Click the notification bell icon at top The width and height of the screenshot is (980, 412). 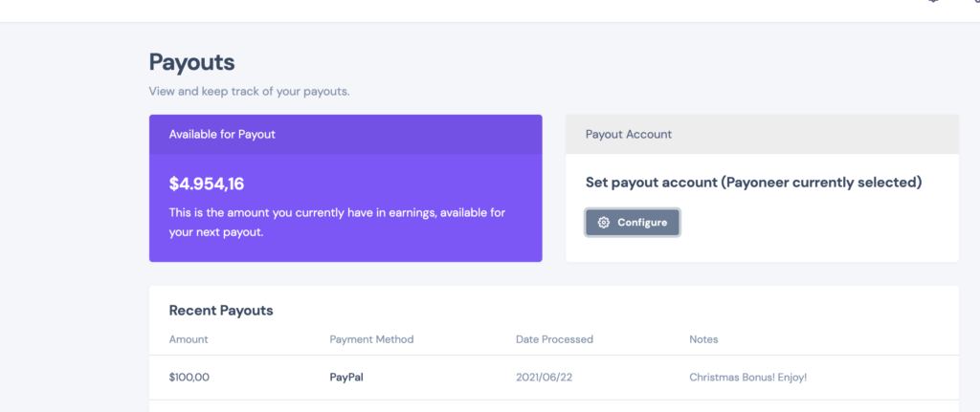[x=933, y=1]
